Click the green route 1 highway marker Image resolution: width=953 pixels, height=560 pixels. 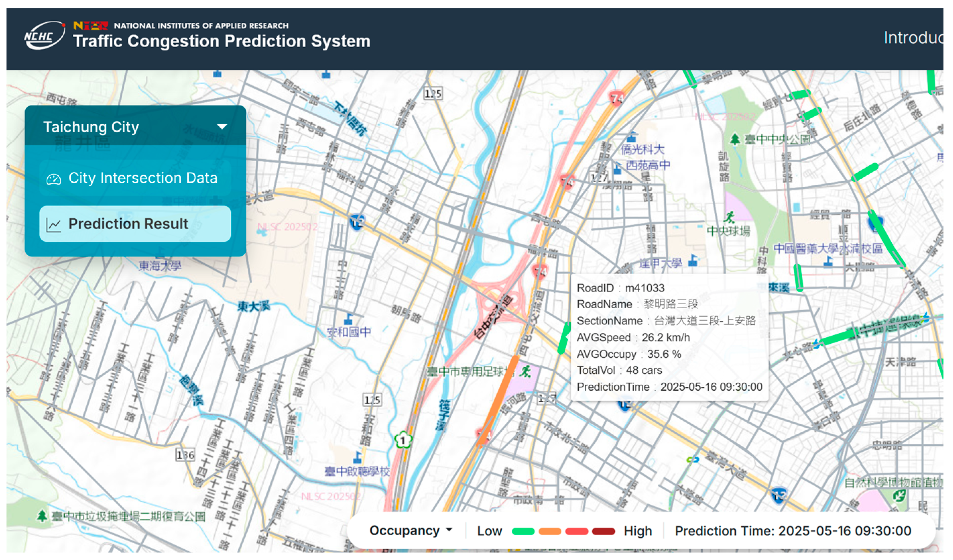[403, 440]
